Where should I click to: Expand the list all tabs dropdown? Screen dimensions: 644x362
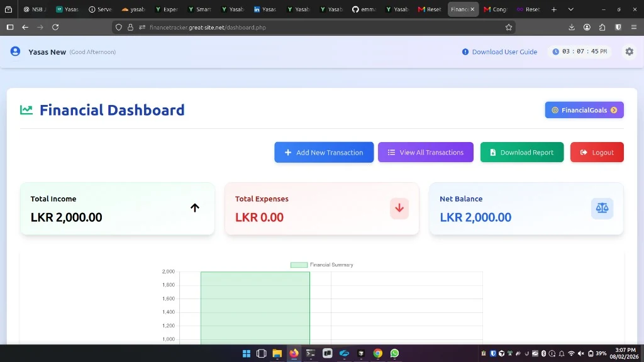(x=571, y=9)
